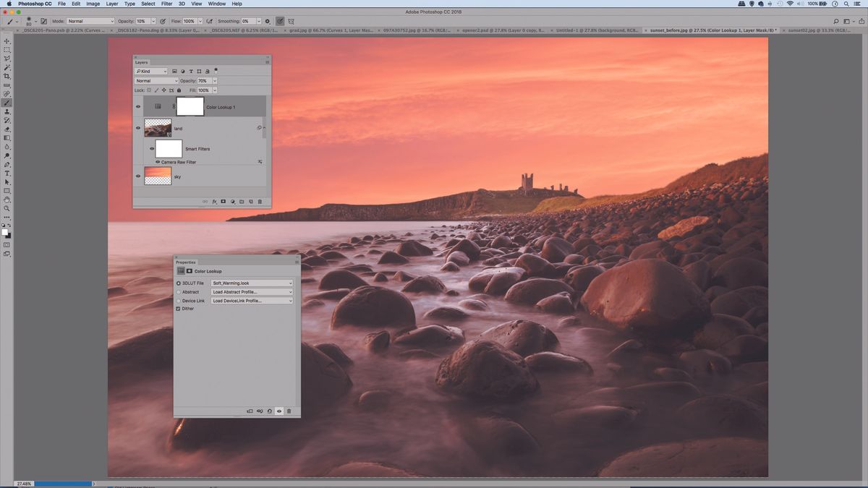
Task: Hide the sky layer
Action: 138,176
